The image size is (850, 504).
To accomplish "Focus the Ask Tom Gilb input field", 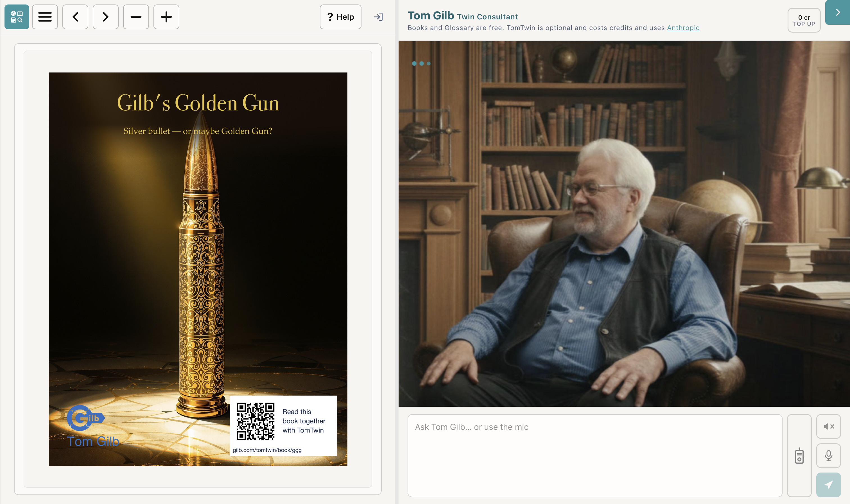I will [x=595, y=455].
